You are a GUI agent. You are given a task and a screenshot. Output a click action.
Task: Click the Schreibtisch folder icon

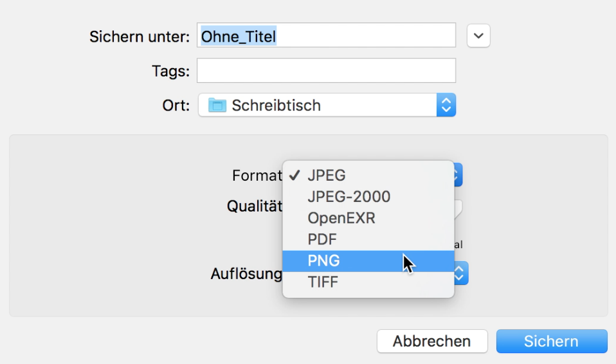(217, 105)
